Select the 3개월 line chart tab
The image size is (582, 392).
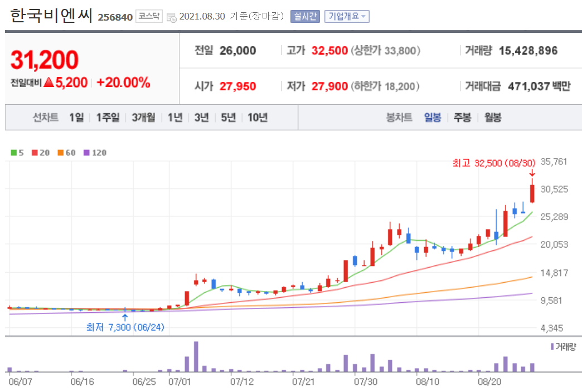click(143, 118)
